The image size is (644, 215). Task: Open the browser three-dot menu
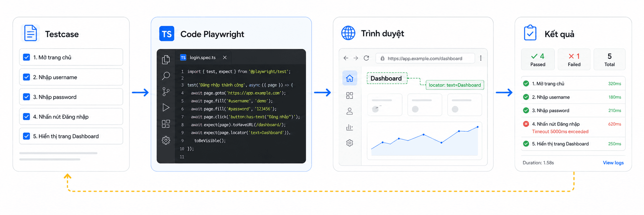[x=481, y=58]
